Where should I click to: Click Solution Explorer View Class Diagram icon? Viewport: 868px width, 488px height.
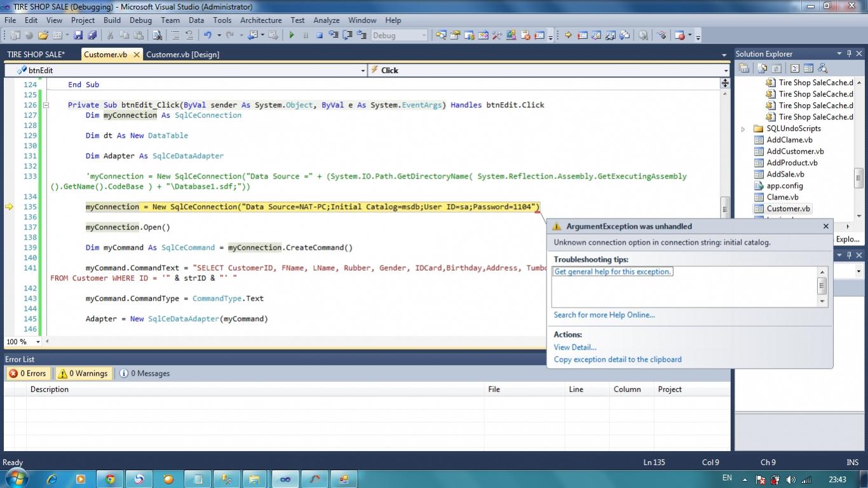pos(822,68)
